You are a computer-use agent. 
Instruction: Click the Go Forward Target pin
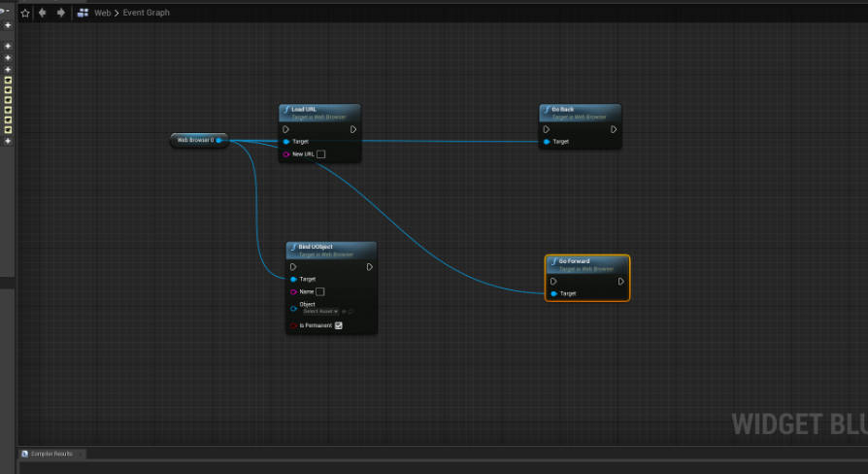[x=553, y=293]
